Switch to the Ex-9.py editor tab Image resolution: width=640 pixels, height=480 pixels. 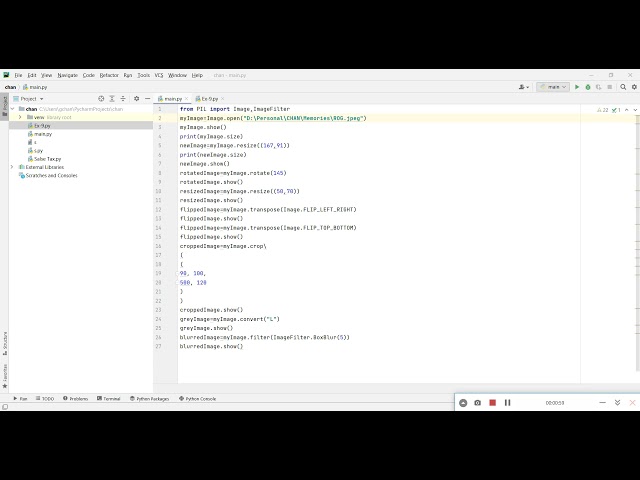[207, 99]
